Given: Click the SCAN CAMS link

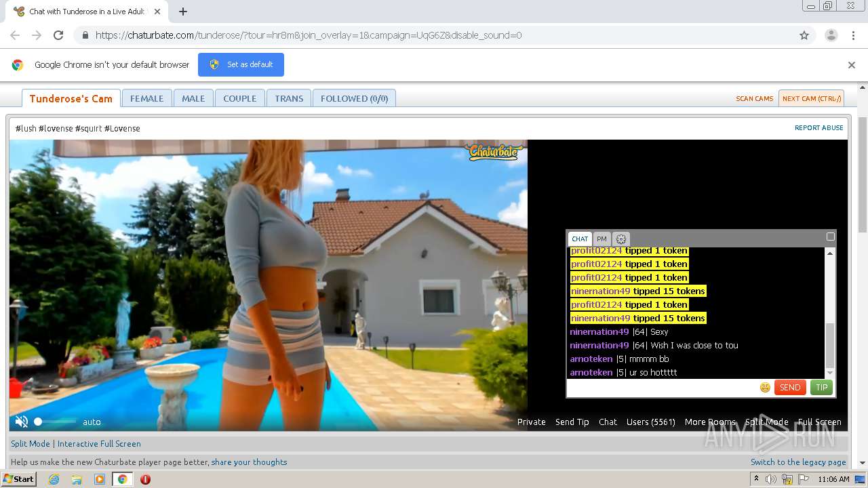Looking at the screenshot, I should (x=755, y=98).
